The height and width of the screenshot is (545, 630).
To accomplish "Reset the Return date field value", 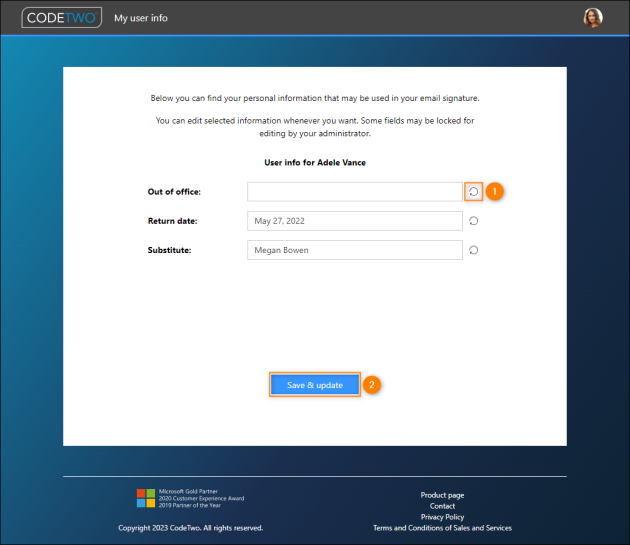I will [474, 221].
